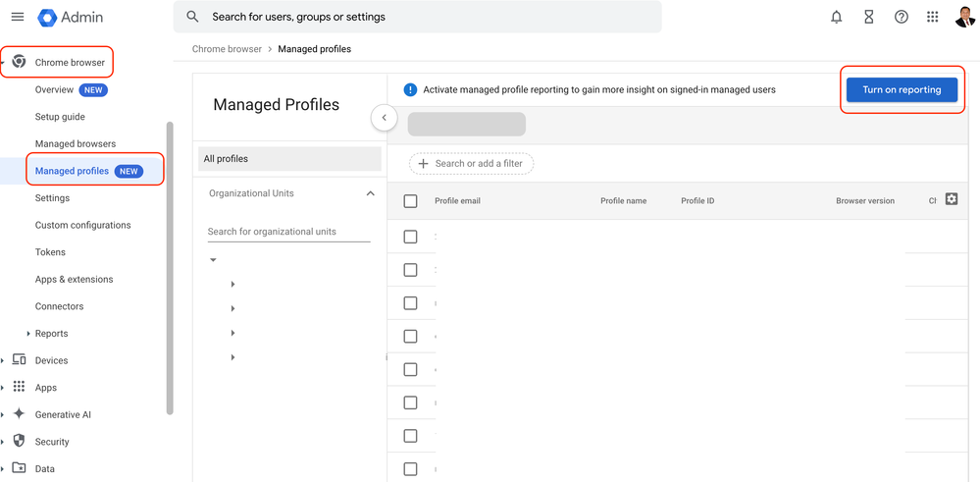980x482 pixels.
Task: Sort by Browser version column header
Action: (x=865, y=200)
